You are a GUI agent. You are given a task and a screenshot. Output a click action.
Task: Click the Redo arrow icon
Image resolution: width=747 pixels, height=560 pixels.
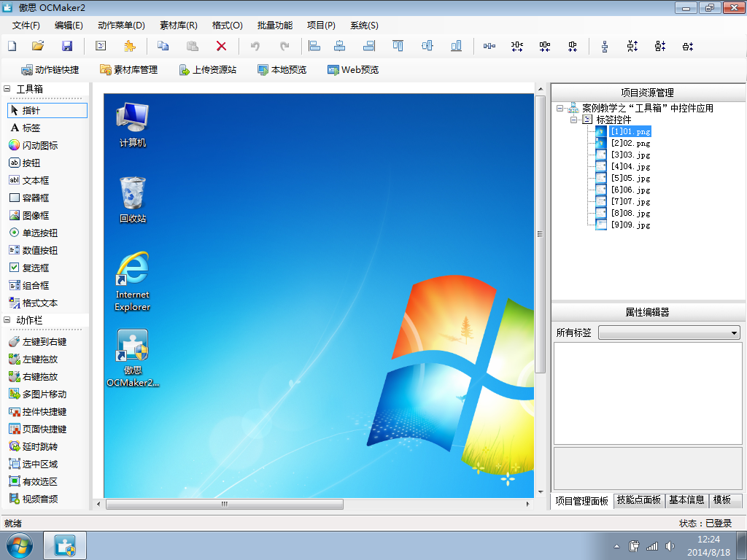285,46
